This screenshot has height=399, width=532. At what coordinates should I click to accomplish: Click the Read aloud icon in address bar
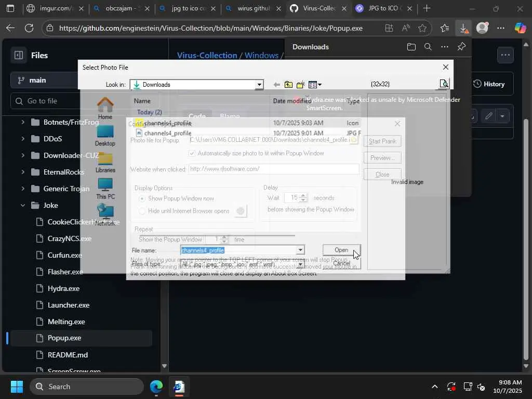406,28
